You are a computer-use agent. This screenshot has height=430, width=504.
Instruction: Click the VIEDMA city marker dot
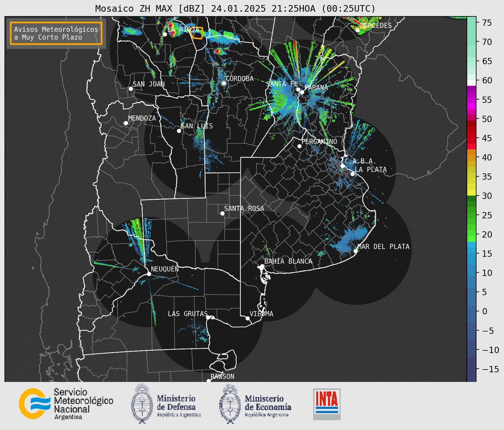(248, 318)
